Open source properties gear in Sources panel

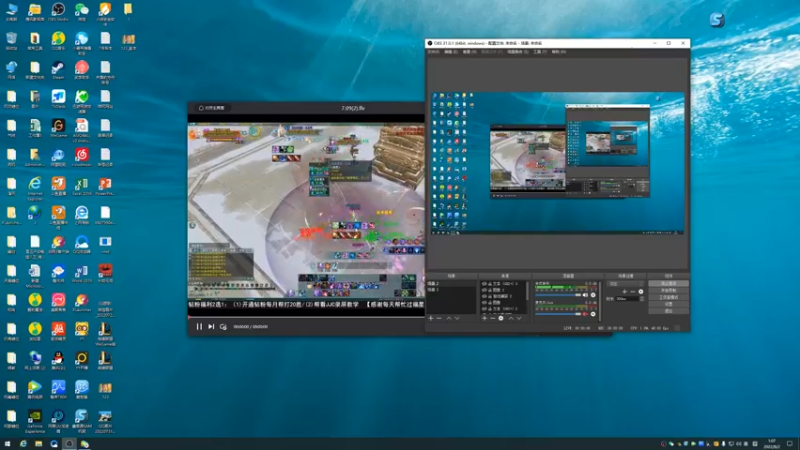point(501,318)
